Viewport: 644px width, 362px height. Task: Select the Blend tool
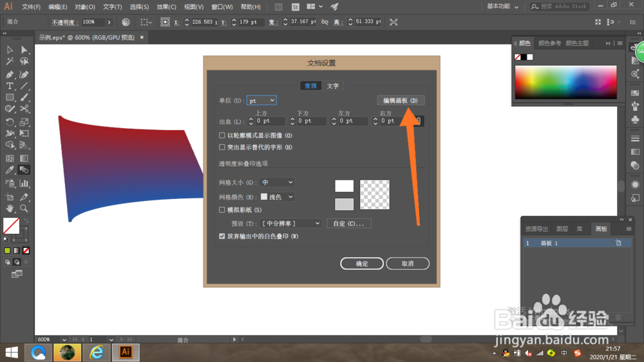24,169
